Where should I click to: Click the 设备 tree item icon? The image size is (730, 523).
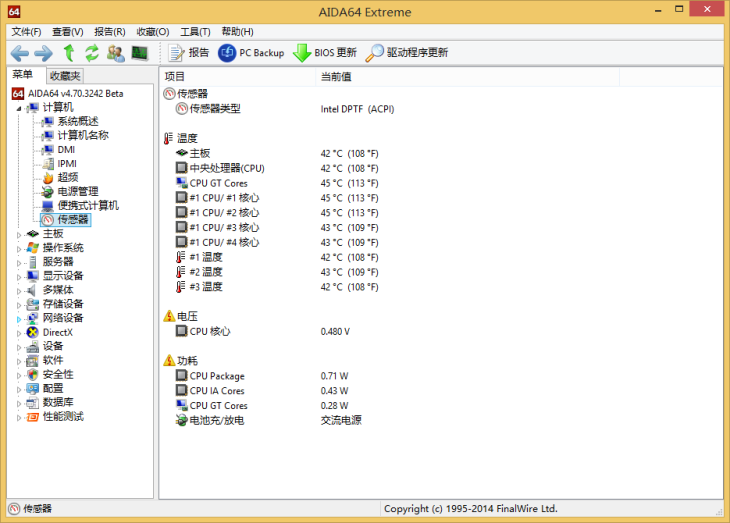tap(33, 346)
